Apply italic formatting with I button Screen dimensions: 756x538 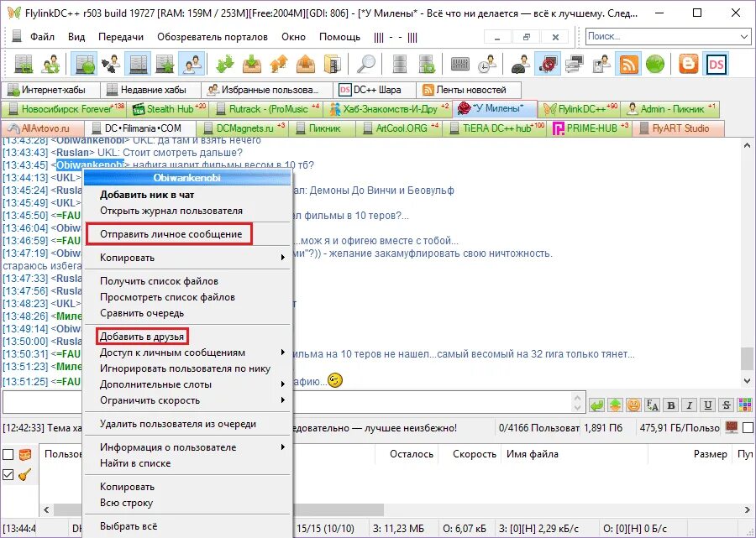point(690,405)
